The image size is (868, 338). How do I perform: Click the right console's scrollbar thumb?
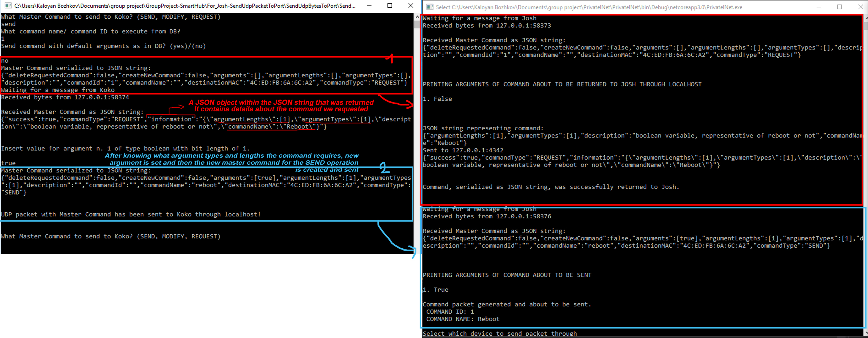pyautogui.click(x=866, y=26)
